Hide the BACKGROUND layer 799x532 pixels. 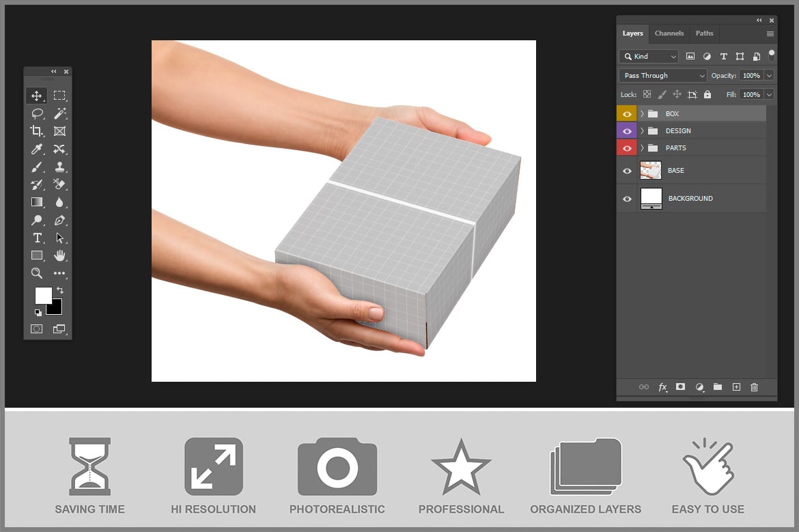[627, 199]
